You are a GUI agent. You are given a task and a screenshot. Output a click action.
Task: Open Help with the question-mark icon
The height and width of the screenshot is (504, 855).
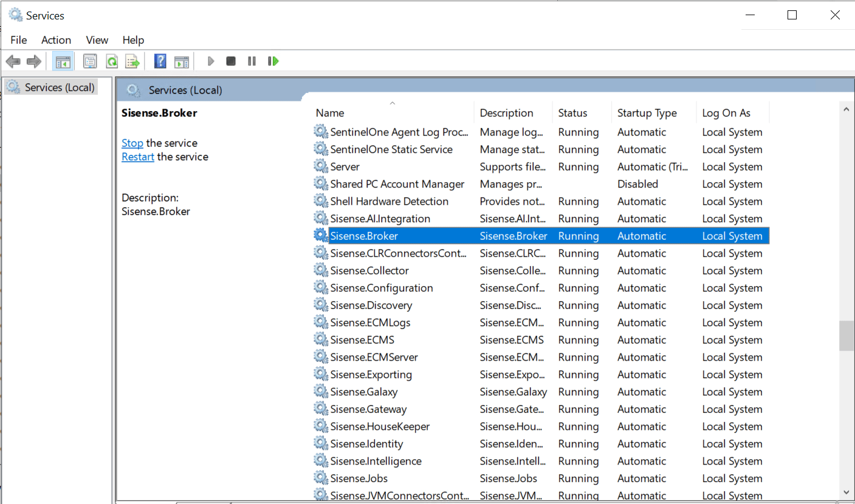[160, 61]
